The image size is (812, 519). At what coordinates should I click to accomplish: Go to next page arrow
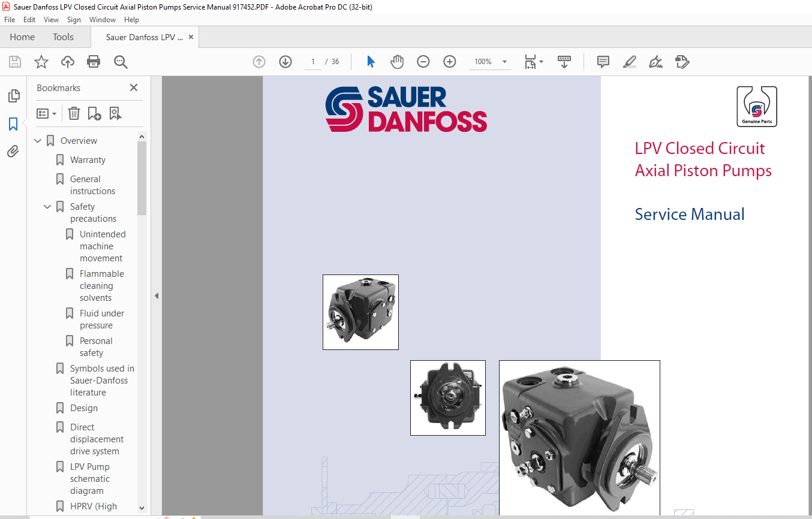(x=285, y=62)
